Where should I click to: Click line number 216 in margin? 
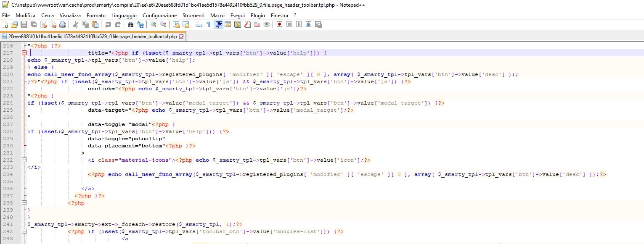click(x=8, y=46)
